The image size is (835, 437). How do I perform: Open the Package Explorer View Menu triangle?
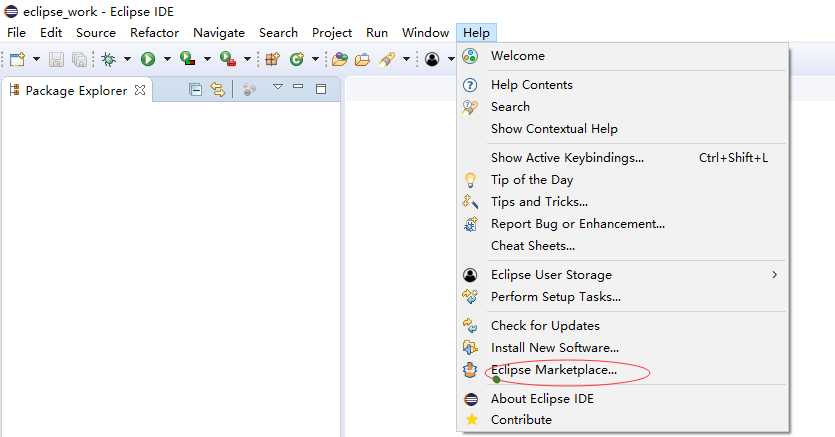pos(277,86)
